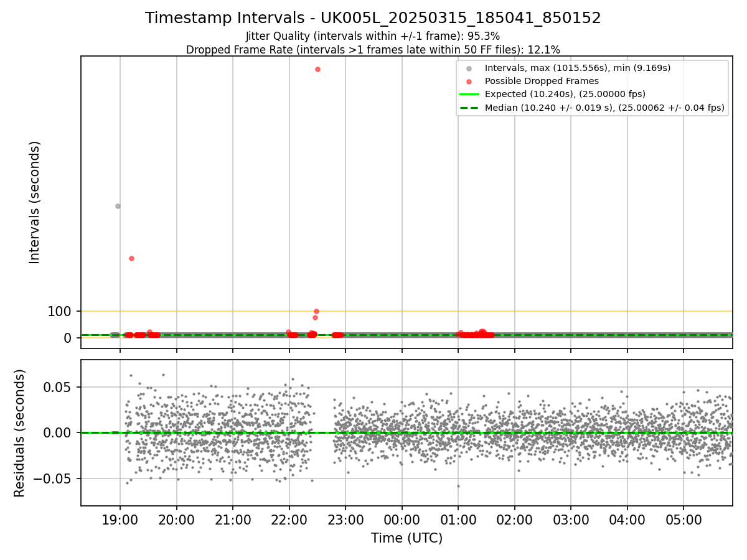Click the '0.05' residuals tick label
The image size is (747, 560).
(x=59, y=387)
